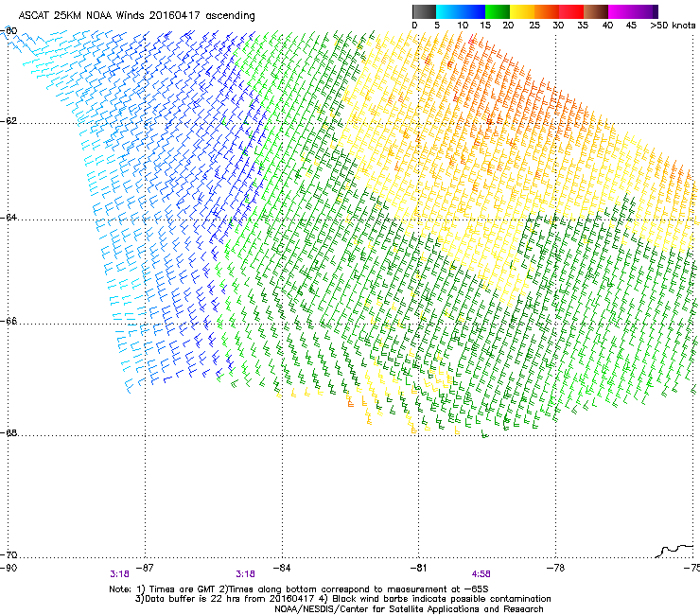Click the purple '3:18' time near -84
The image size is (700, 615).
[246, 574]
